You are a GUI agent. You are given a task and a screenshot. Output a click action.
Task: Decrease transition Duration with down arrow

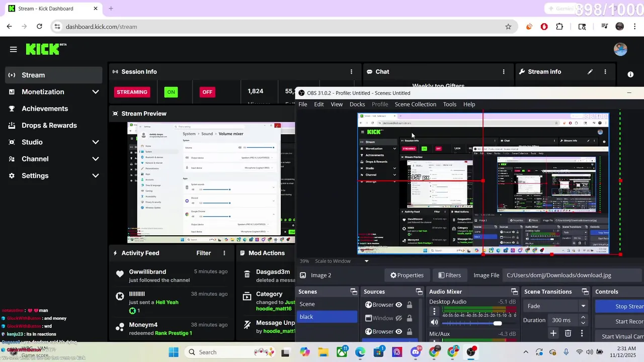click(x=583, y=322)
